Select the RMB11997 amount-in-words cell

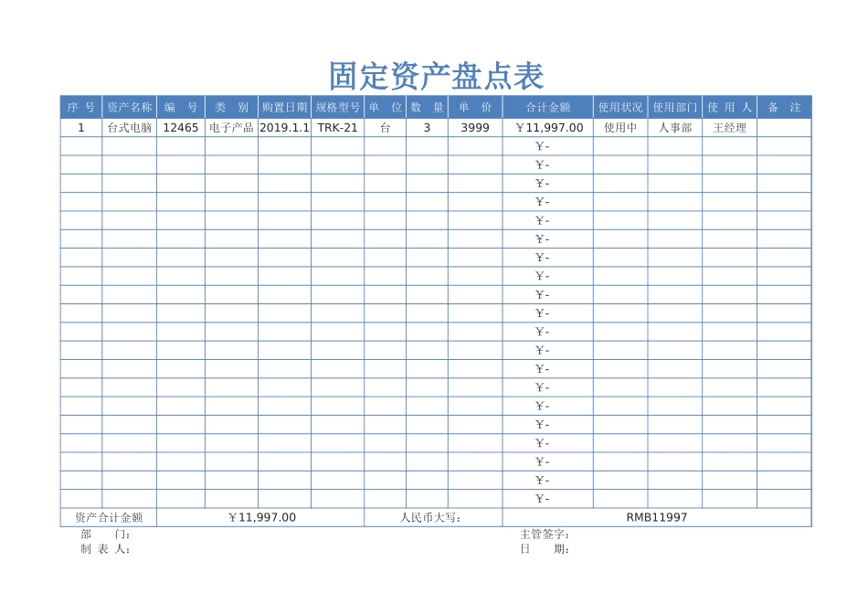[x=655, y=517]
